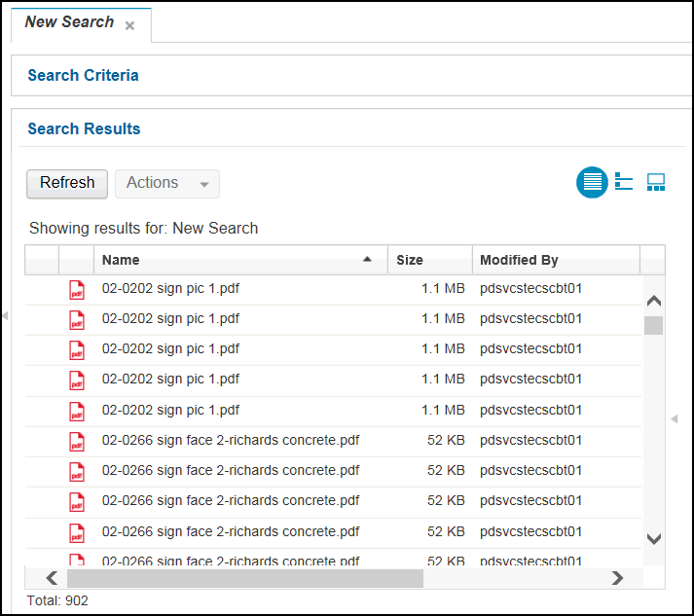Click PDF icon of first 02-0202 sign pic row

pos(77,290)
